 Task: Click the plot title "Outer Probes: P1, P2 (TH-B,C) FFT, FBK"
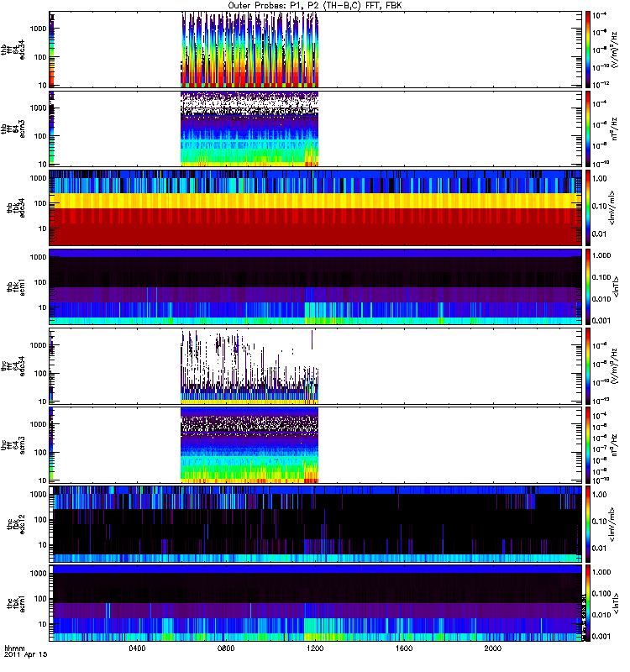pos(315,6)
